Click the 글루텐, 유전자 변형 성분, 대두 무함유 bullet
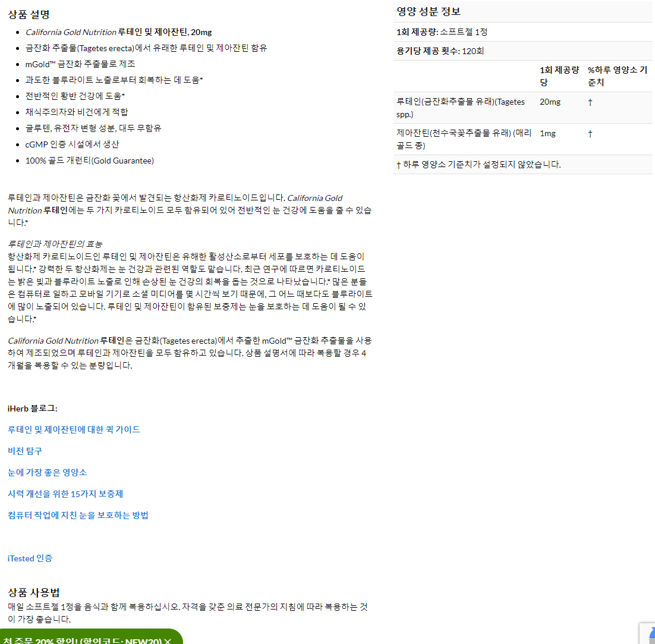655x644 pixels. (93, 128)
